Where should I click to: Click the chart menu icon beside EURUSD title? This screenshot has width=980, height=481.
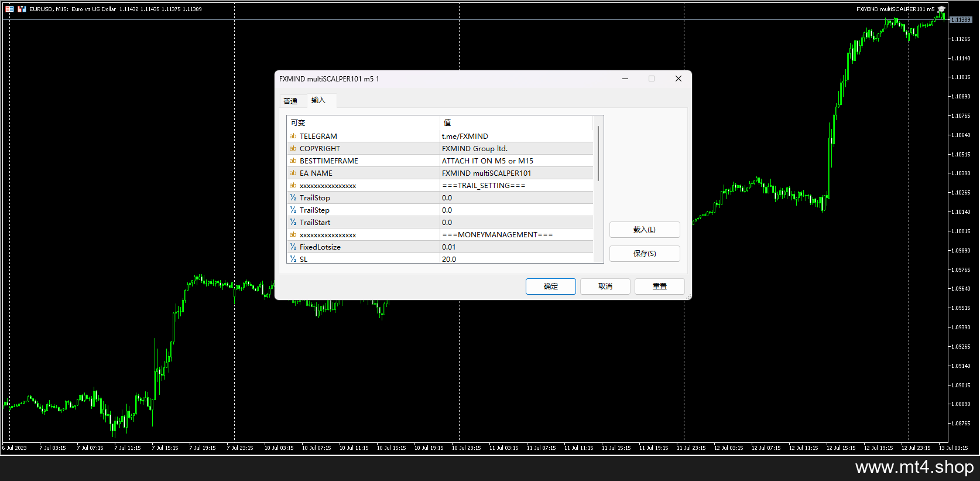click(x=9, y=9)
